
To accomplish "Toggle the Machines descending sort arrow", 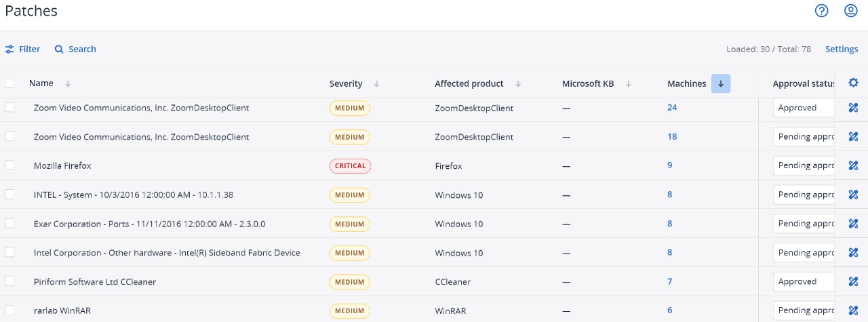I will pos(721,83).
